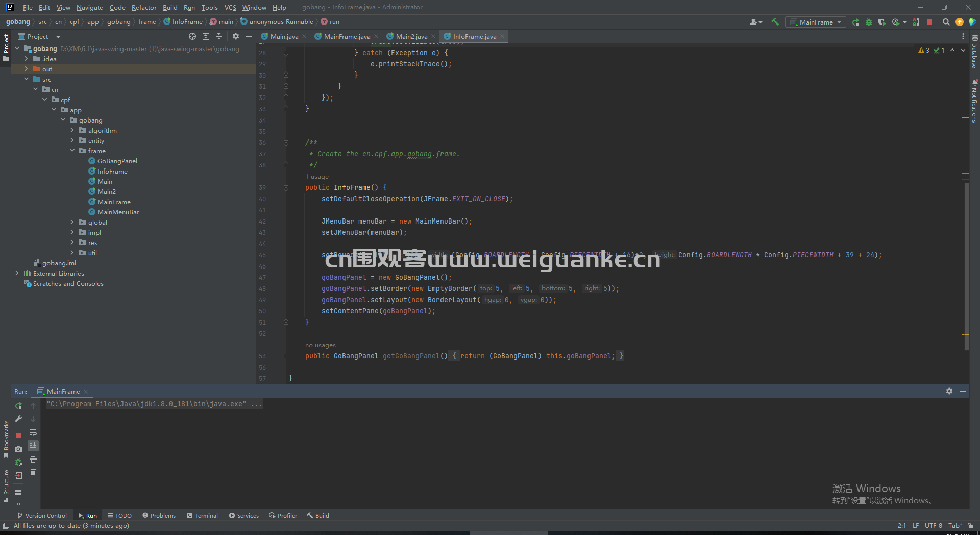Open the Refactor menu
Viewport: 980px width, 535px height.
(144, 7)
